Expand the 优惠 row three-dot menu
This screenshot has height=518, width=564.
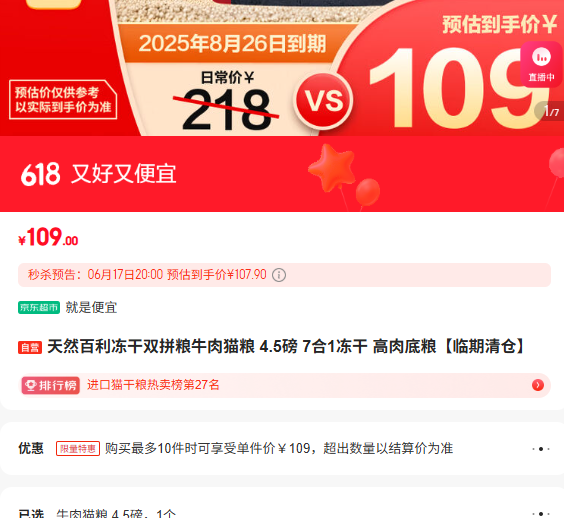point(541,449)
